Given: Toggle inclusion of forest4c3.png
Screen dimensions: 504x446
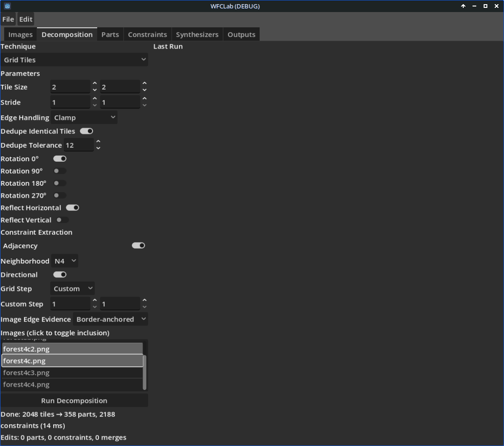Looking at the screenshot, I should pyautogui.click(x=72, y=373).
